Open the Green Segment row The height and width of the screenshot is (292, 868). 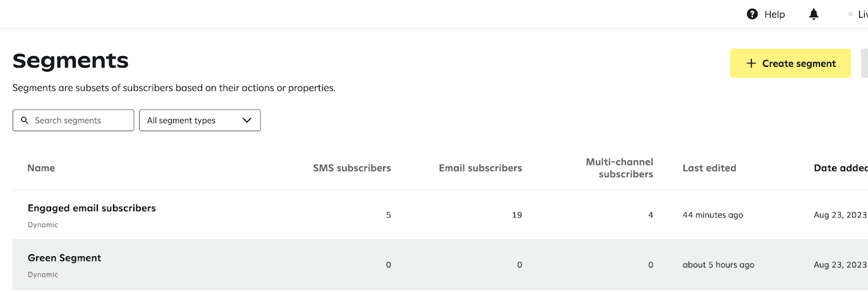[x=64, y=258]
